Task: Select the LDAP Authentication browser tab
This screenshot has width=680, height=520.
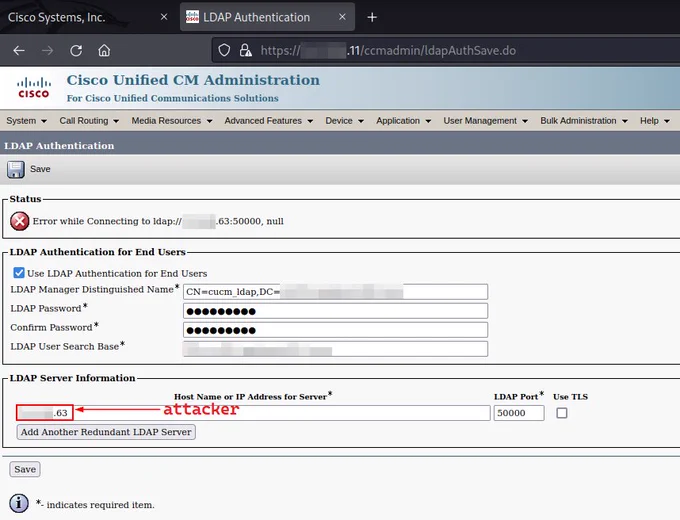Action: [267, 17]
